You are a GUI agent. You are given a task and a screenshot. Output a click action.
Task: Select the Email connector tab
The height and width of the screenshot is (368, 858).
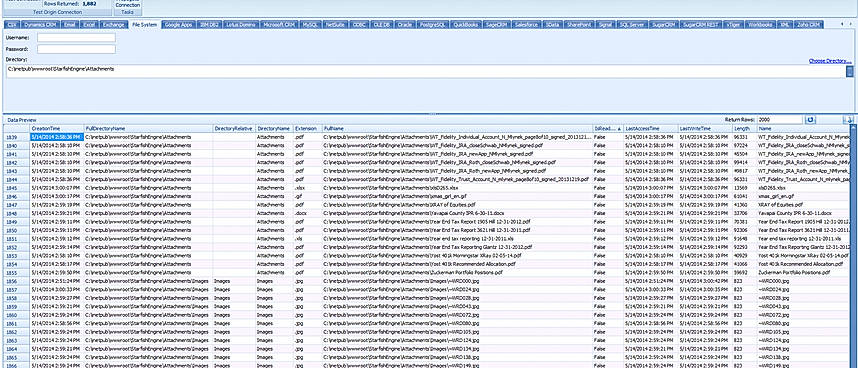coord(69,25)
